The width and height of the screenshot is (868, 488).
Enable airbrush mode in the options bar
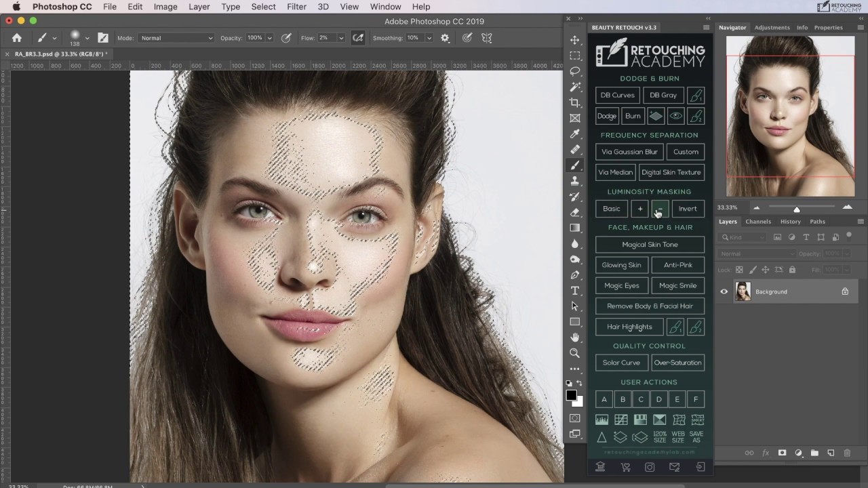357,38
